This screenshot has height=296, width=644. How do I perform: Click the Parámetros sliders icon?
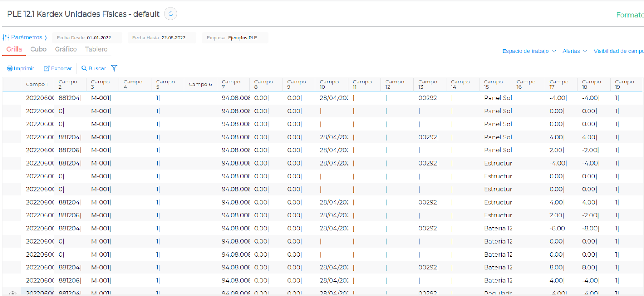pyautogui.click(x=6, y=37)
